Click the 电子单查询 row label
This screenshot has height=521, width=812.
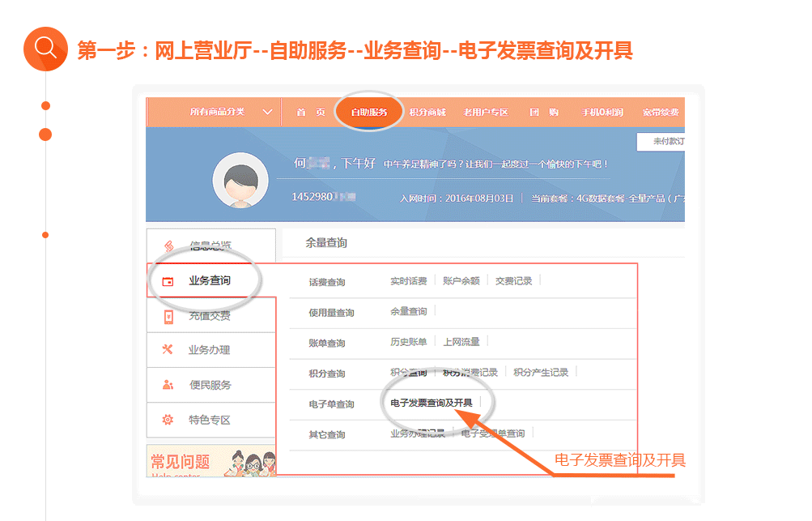tap(331, 404)
